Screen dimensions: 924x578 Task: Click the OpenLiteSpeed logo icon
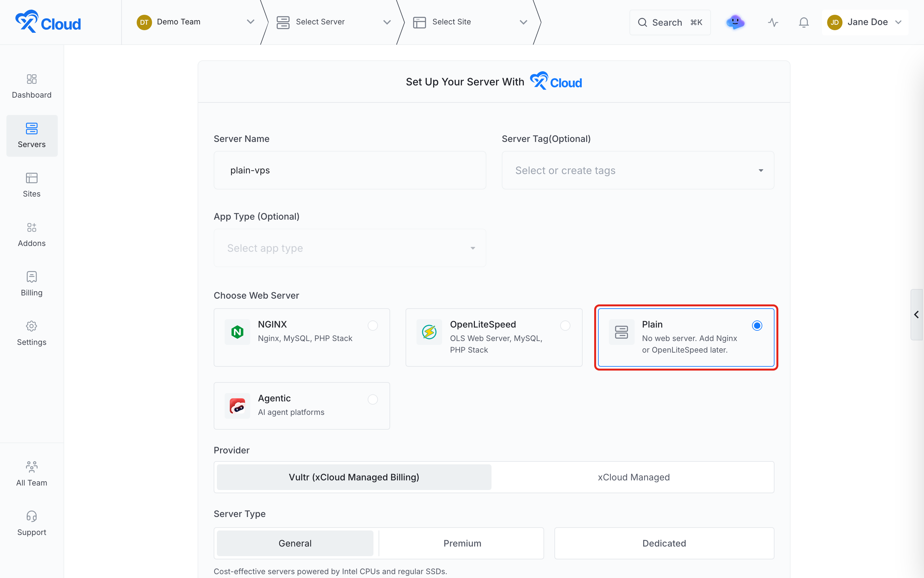429,332
